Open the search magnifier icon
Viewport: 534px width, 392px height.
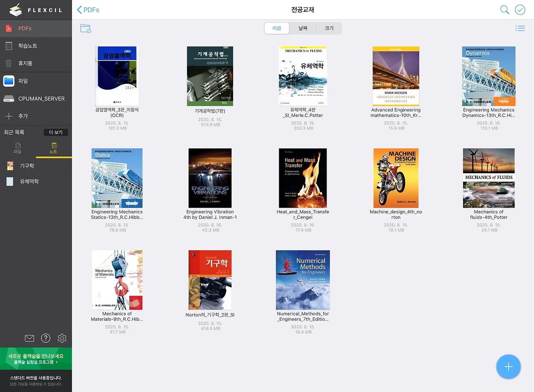point(505,10)
